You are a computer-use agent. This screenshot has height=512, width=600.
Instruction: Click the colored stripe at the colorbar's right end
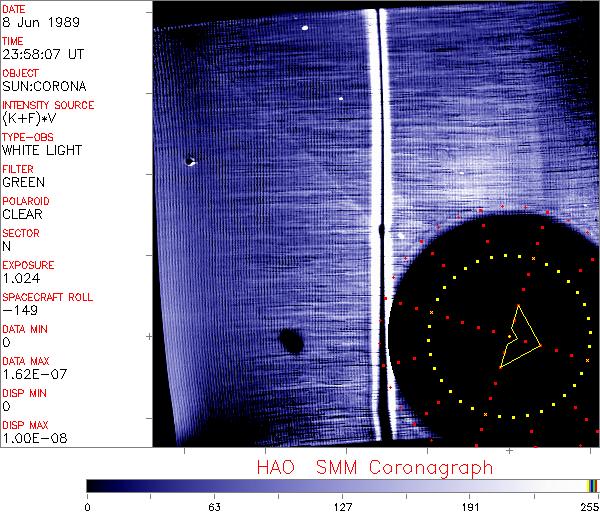pyautogui.click(x=592, y=485)
